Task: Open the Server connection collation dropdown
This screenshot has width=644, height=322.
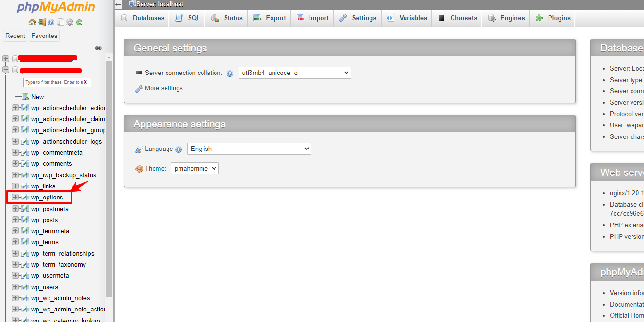Action: point(295,73)
